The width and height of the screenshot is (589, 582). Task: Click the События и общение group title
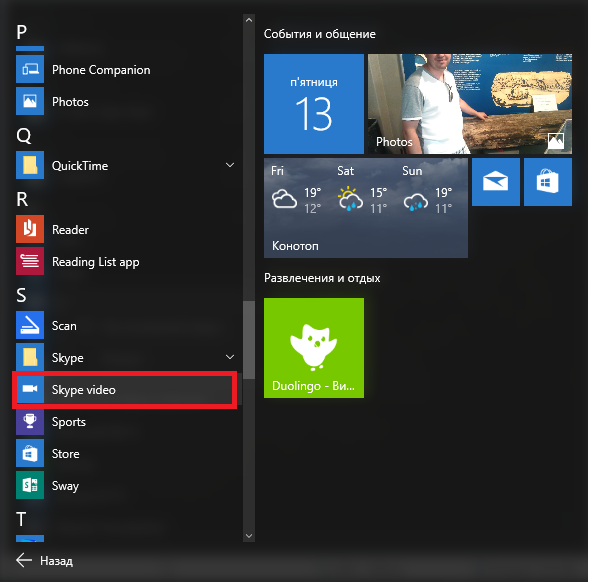pyautogui.click(x=320, y=34)
